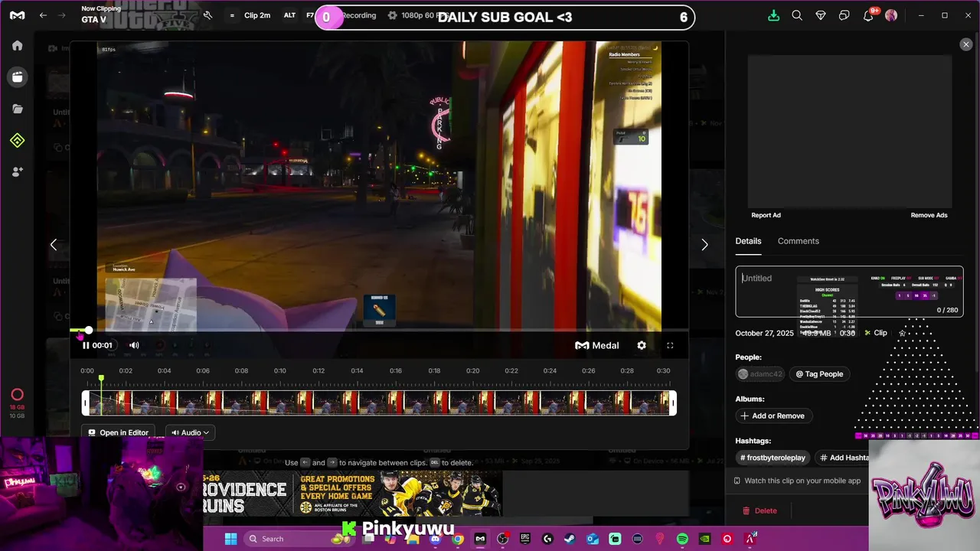The height and width of the screenshot is (551, 980).
Task: Click Watch this clip on mobile app
Action: click(x=797, y=481)
